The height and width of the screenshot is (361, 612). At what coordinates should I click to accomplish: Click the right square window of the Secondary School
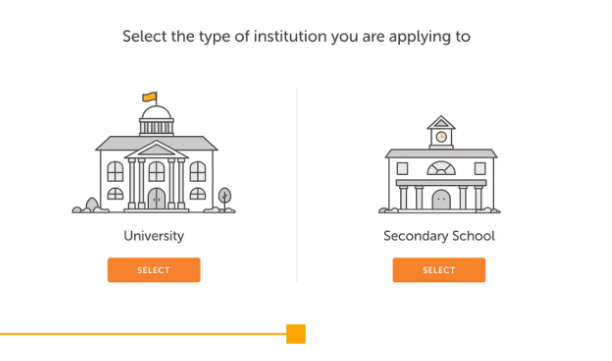pos(480,169)
